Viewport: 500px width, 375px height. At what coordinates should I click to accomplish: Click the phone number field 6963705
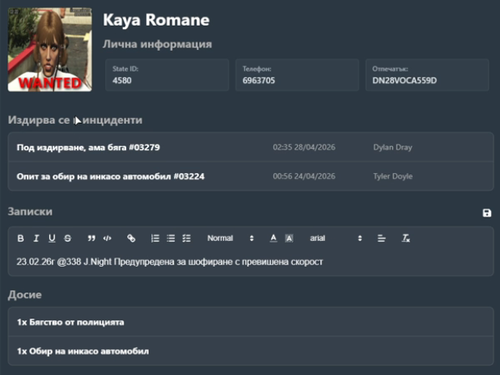(297, 75)
